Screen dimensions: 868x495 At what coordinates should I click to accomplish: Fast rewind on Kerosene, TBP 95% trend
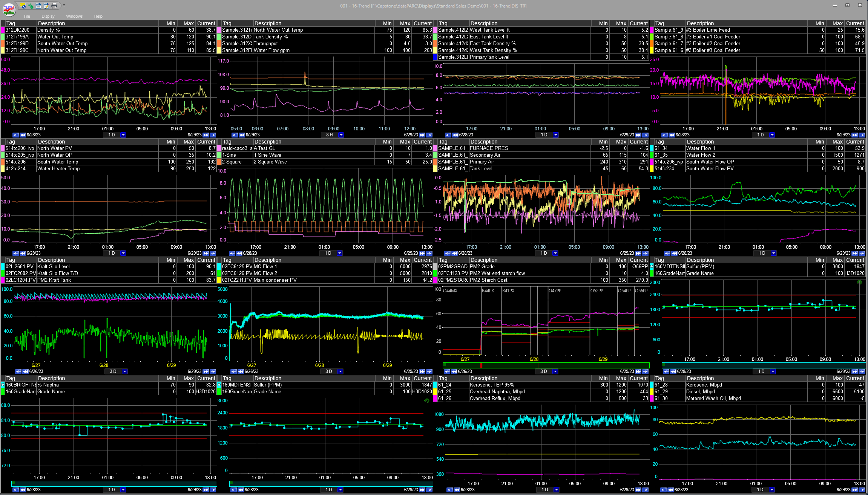click(457, 490)
